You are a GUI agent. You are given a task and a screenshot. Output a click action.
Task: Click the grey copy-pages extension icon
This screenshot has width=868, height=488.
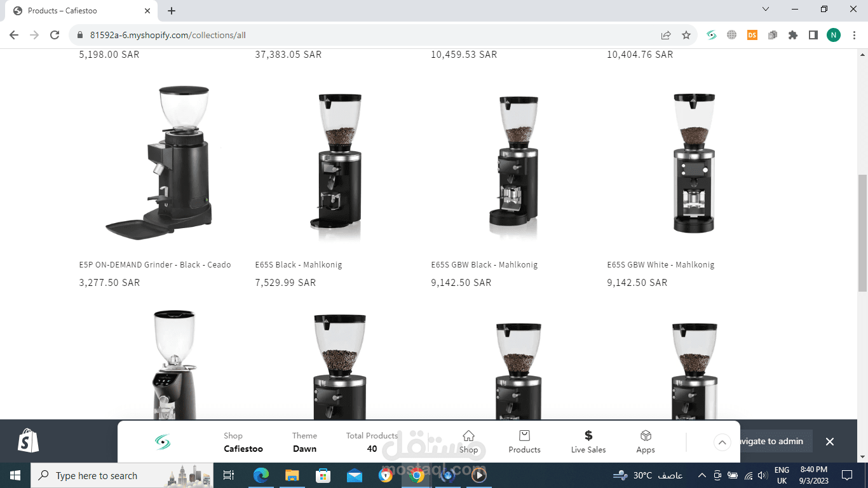773,35
